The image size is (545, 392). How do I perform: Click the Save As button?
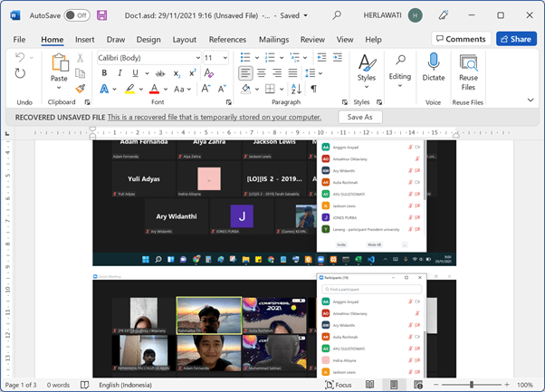click(359, 117)
